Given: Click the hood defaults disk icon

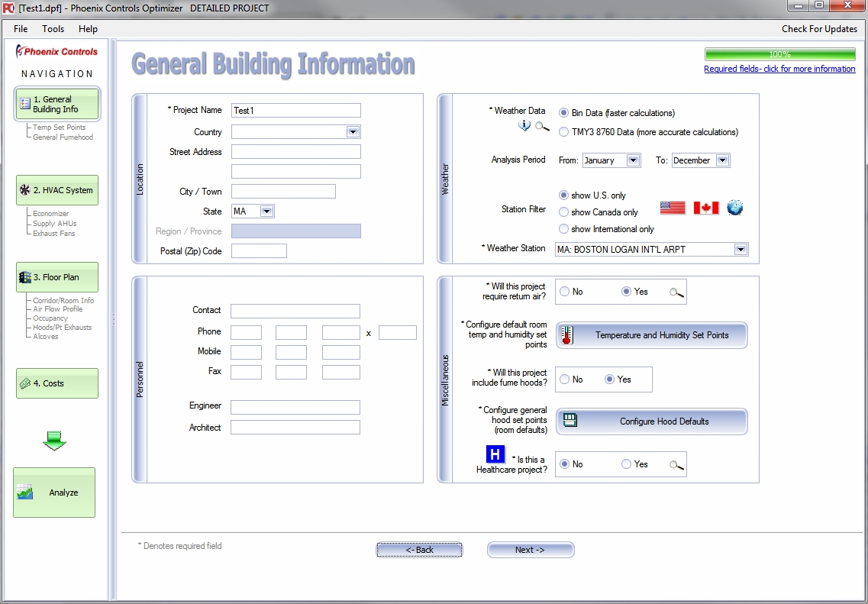Looking at the screenshot, I should 570,421.
